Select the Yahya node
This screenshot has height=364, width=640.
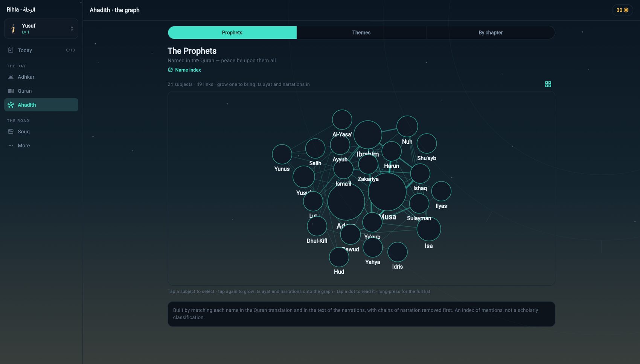click(373, 247)
